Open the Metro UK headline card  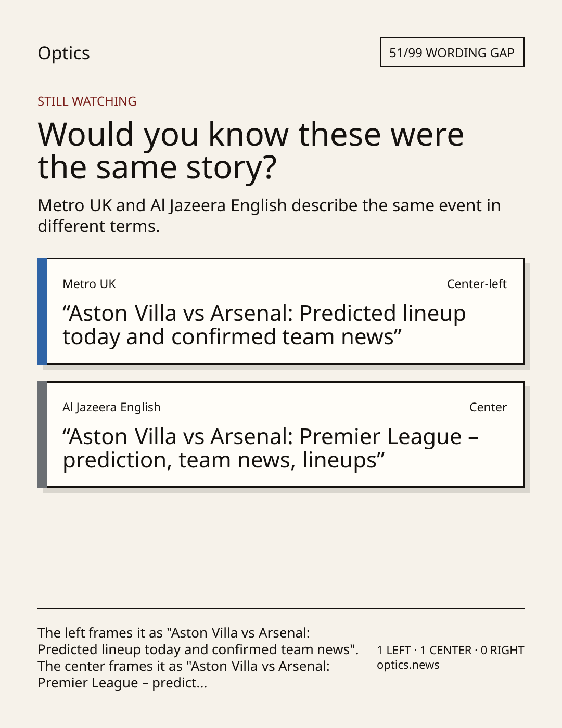(x=281, y=311)
